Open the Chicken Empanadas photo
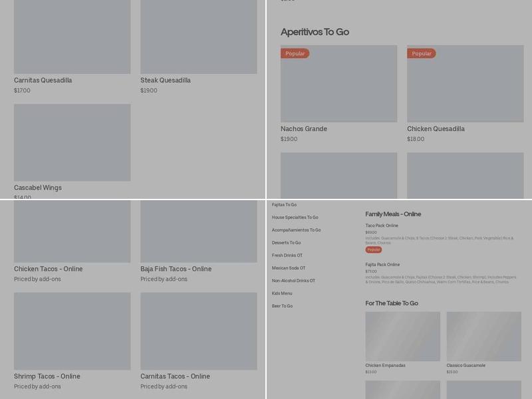532x399 pixels. [x=402, y=336]
